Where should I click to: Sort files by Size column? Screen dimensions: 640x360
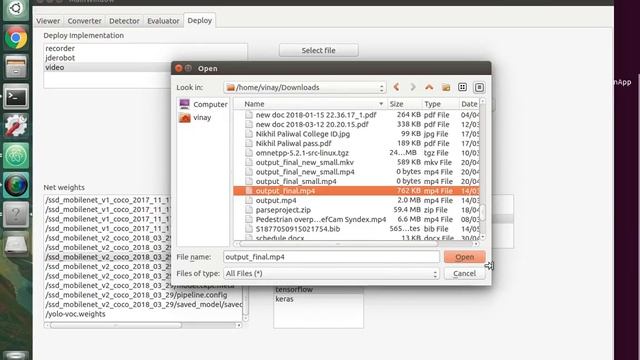[x=404, y=104]
